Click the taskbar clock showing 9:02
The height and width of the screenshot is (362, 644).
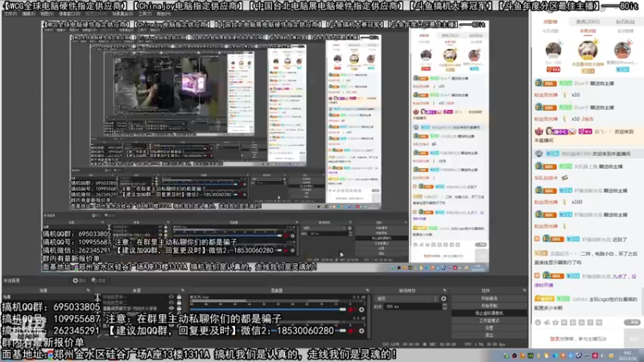click(629, 356)
